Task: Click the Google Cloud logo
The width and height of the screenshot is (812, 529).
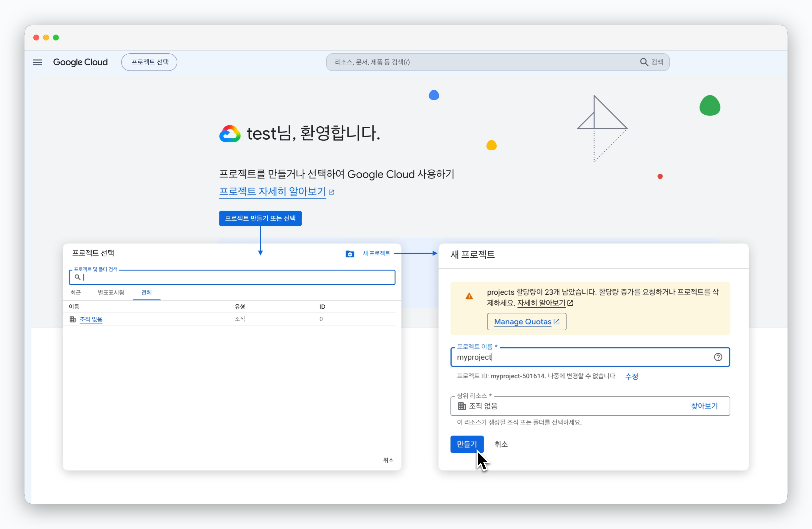Action: point(80,62)
